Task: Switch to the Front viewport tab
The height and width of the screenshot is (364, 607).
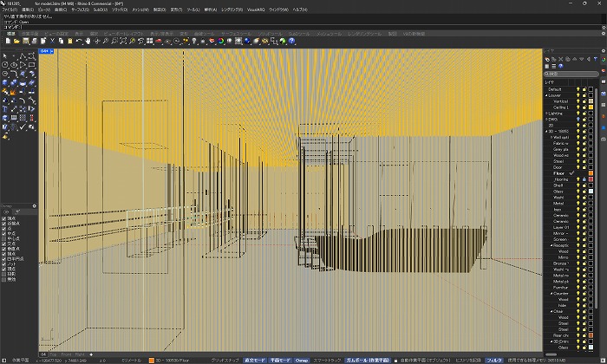Action: pyautogui.click(x=66, y=354)
